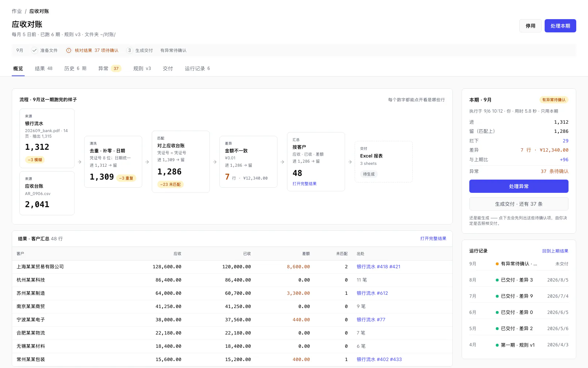Screen dimensions: 588x368
Task: Click the 应收 column header
Action: [x=178, y=254]
